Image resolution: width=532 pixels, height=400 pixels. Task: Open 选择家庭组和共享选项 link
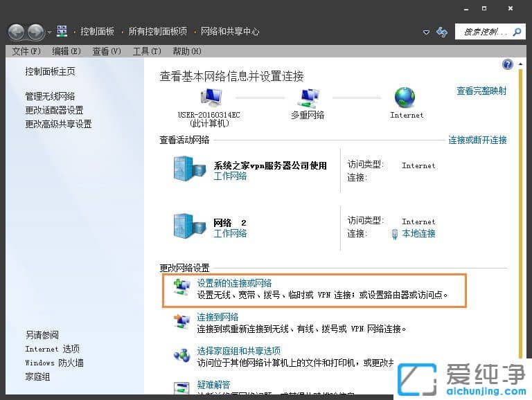pyautogui.click(x=239, y=351)
